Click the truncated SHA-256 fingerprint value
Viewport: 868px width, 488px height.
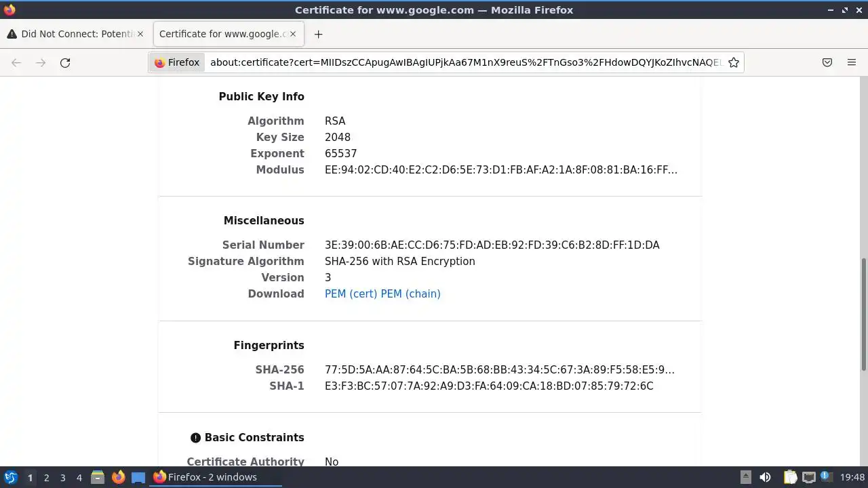pos(500,370)
